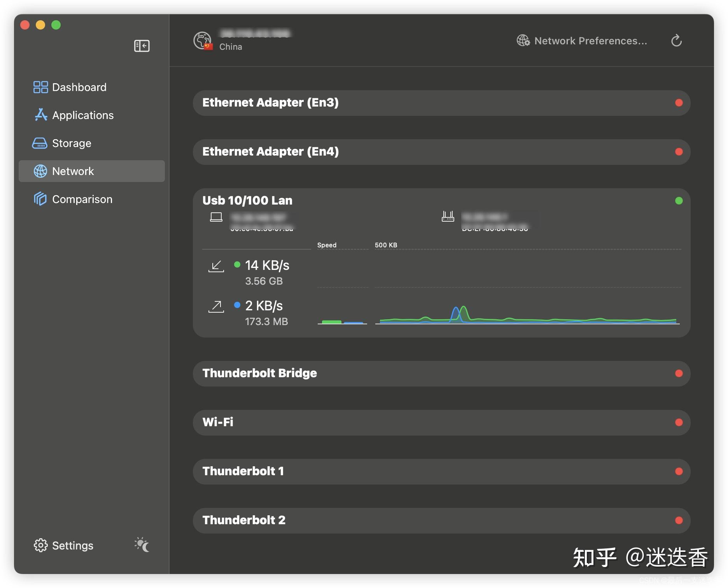Expand the Thunderbolt Bridge row
The width and height of the screenshot is (728, 588).
click(x=441, y=373)
